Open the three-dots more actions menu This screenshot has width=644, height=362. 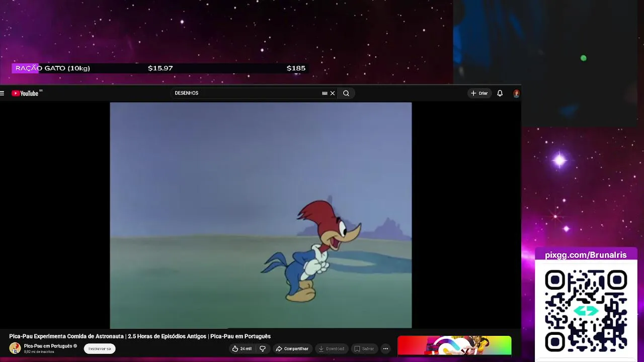coord(385,348)
